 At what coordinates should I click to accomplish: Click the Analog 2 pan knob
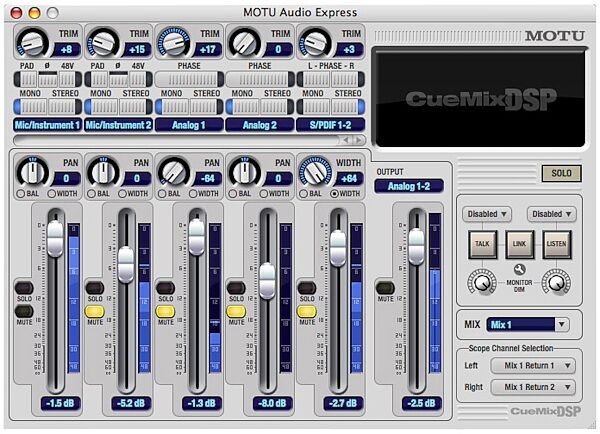coord(245,171)
